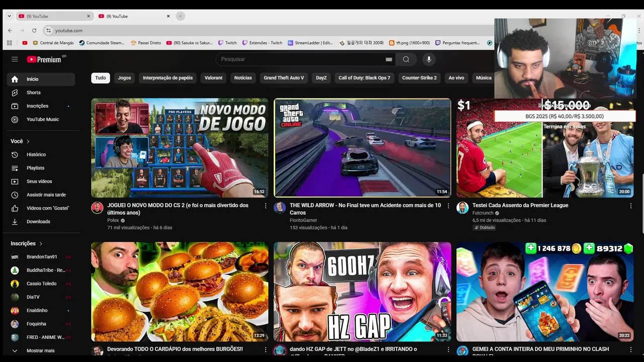Select the Tudo filter chip
The width and height of the screenshot is (644, 362).
(101, 78)
